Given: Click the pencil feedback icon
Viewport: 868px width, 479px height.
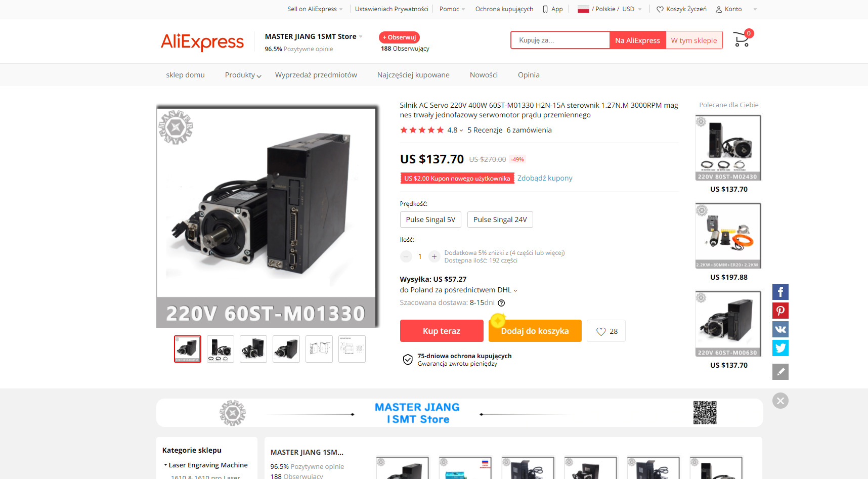Looking at the screenshot, I should pos(780,372).
